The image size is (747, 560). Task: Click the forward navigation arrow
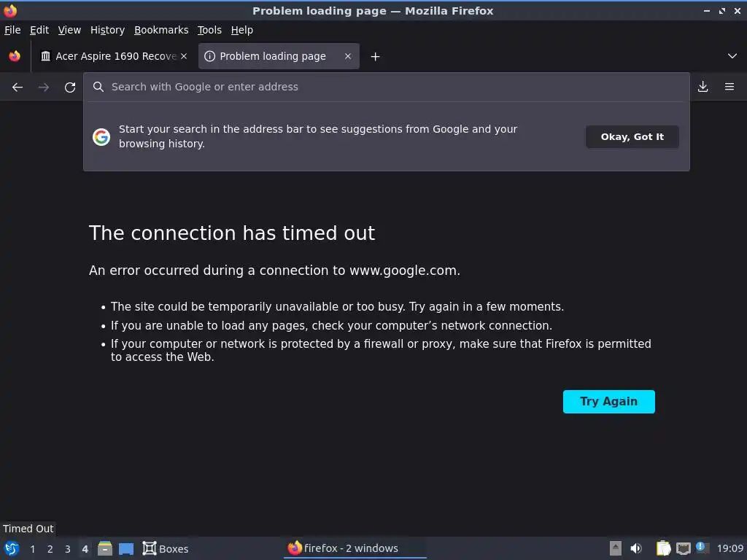pyautogui.click(x=44, y=87)
